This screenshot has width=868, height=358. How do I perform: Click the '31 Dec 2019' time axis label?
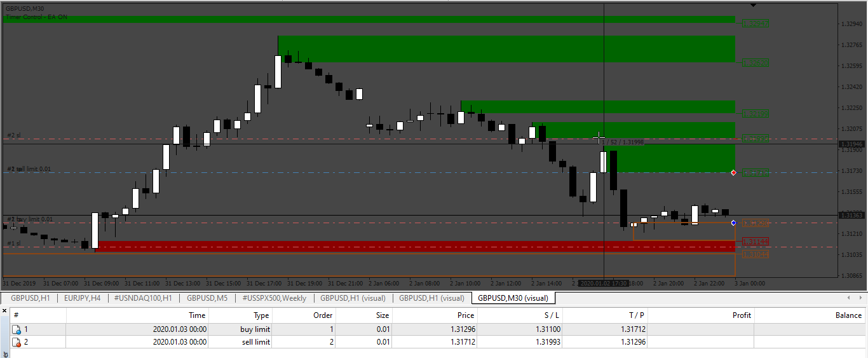[x=19, y=283]
